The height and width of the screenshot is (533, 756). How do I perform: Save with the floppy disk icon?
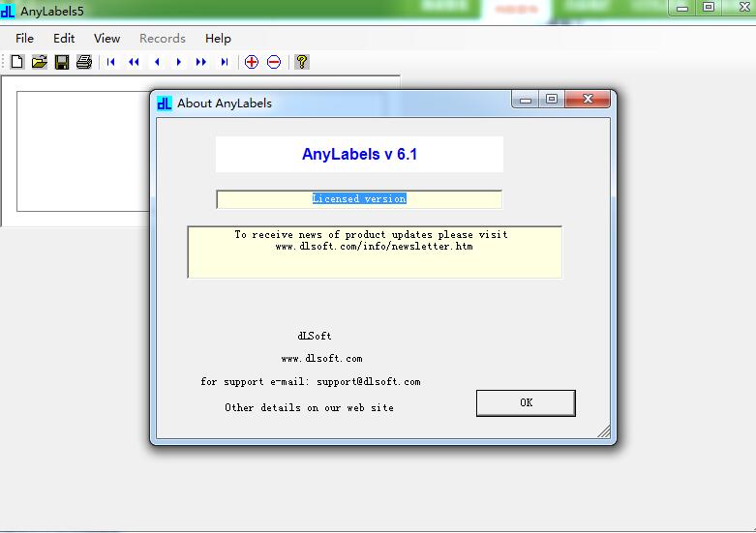62,62
